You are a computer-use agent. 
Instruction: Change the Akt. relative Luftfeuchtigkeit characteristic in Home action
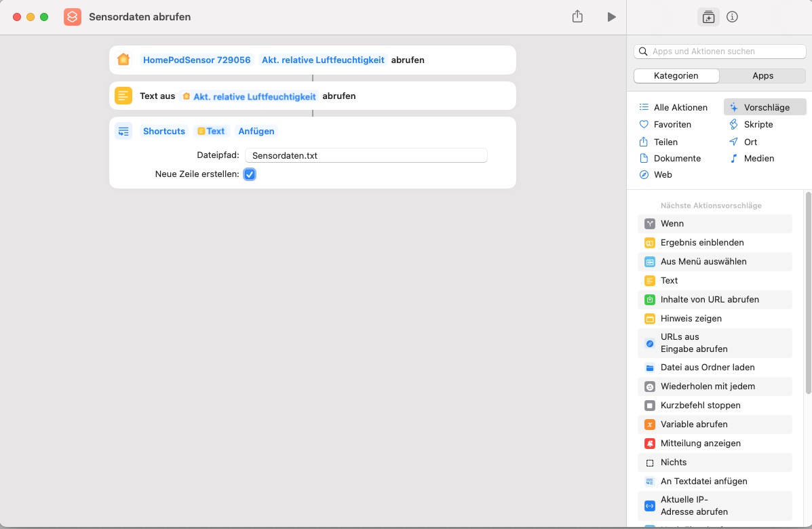(x=323, y=60)
